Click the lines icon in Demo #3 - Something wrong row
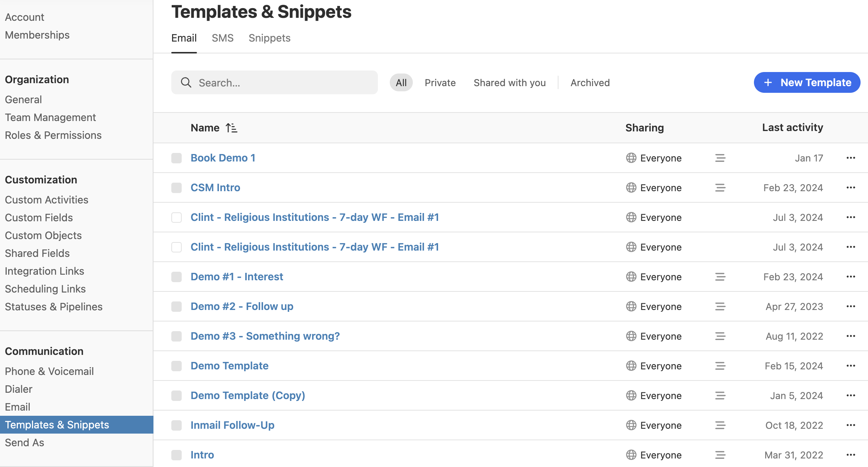The image size is (868, 467). 720,336
